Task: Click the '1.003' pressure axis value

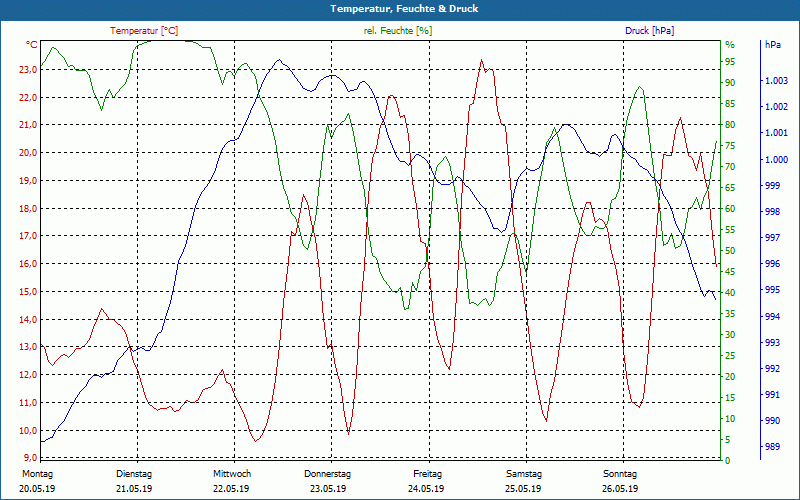Action: point(777,81)
